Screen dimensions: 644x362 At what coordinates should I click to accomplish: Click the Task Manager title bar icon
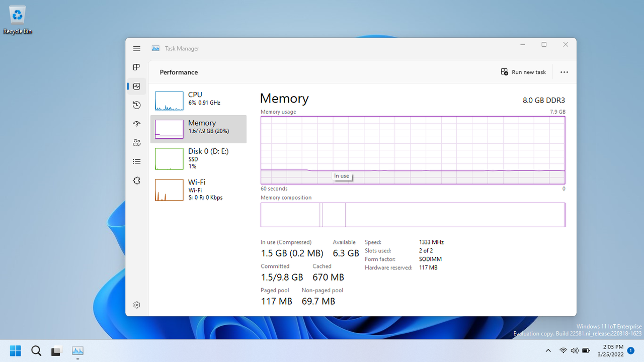[155, 49]
